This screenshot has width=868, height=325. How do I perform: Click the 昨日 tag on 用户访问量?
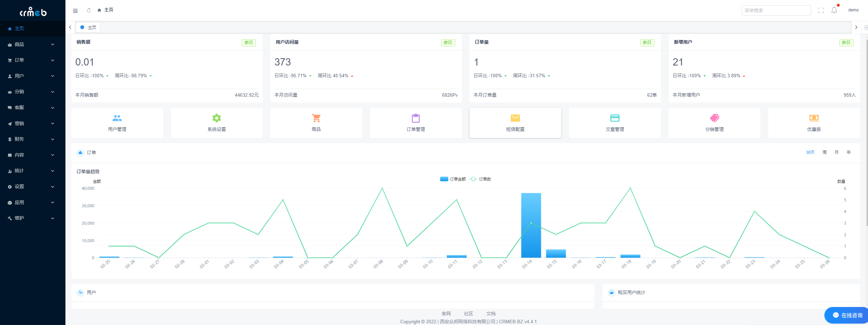448,43
